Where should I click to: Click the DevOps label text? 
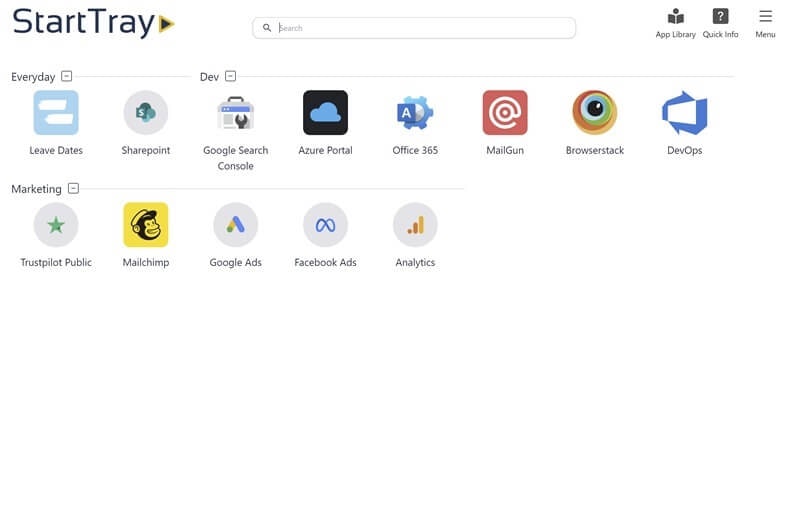click(685, 150)
